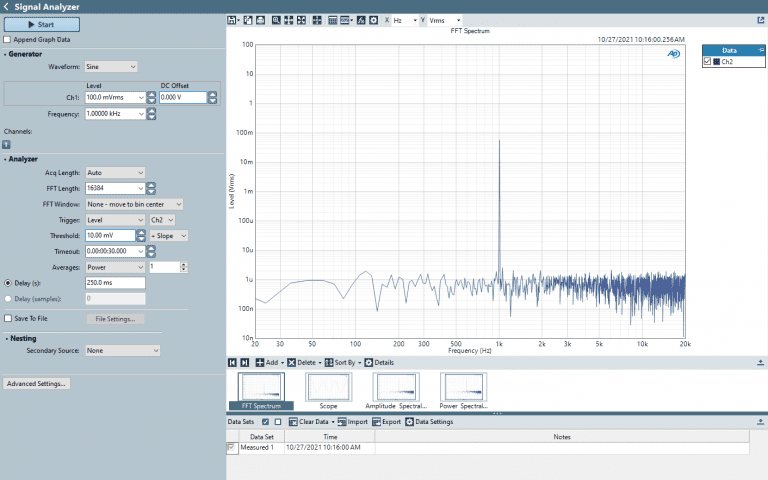Image resolution: width=768 pixels, height=480 pixels.
Task: Click the graph settings gear icon
Action: [x=373, y=20]
